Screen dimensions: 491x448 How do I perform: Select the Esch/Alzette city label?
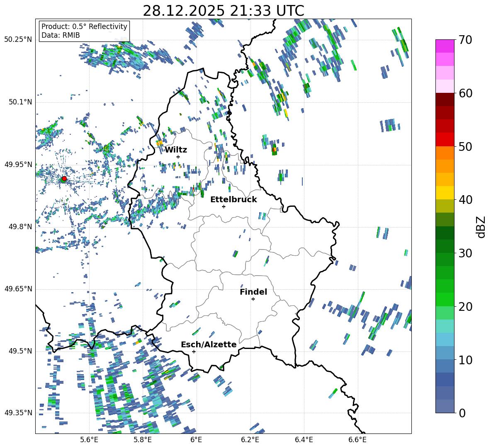point(209,345)
